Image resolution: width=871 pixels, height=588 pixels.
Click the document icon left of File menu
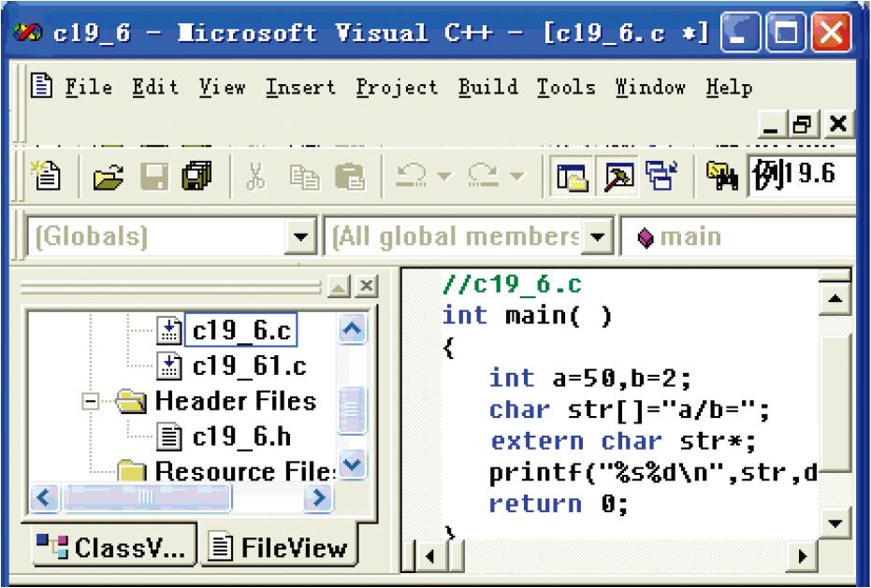[41, 86]
